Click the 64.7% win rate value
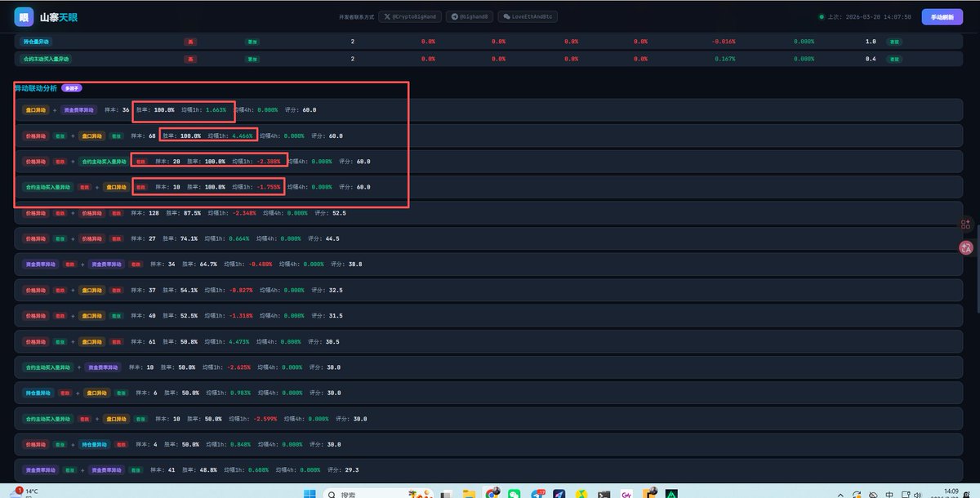 point(207,265)
